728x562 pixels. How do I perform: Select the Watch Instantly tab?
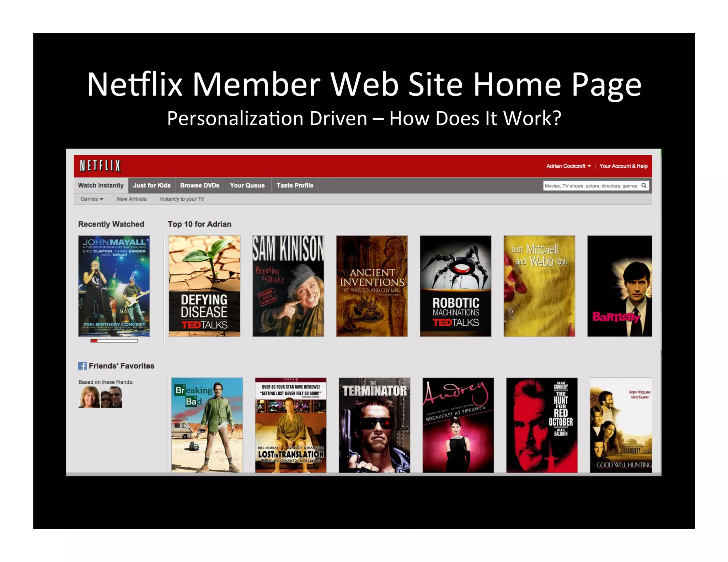[101, 185]
